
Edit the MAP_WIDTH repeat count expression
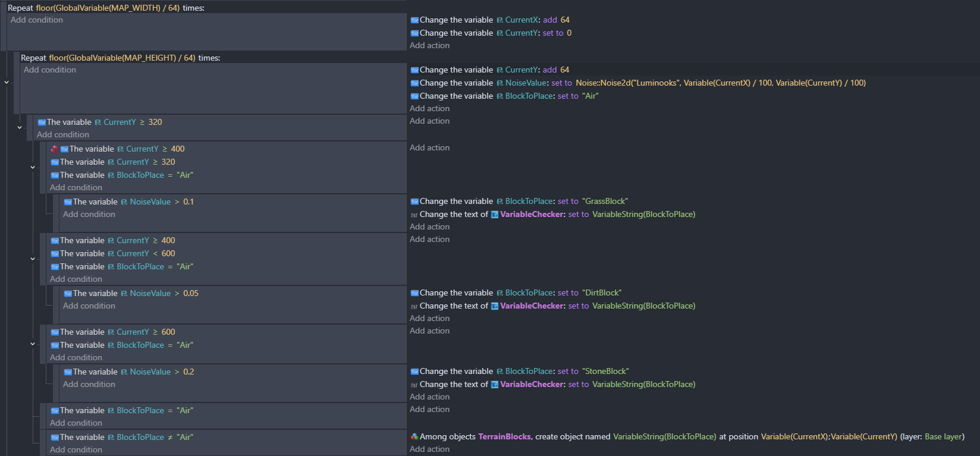coord(108,8)
